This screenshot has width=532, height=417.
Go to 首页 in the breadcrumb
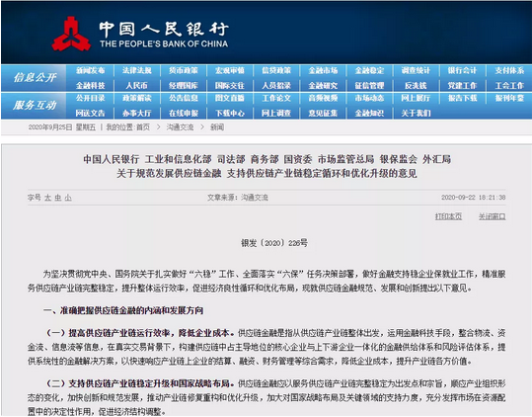143,127
